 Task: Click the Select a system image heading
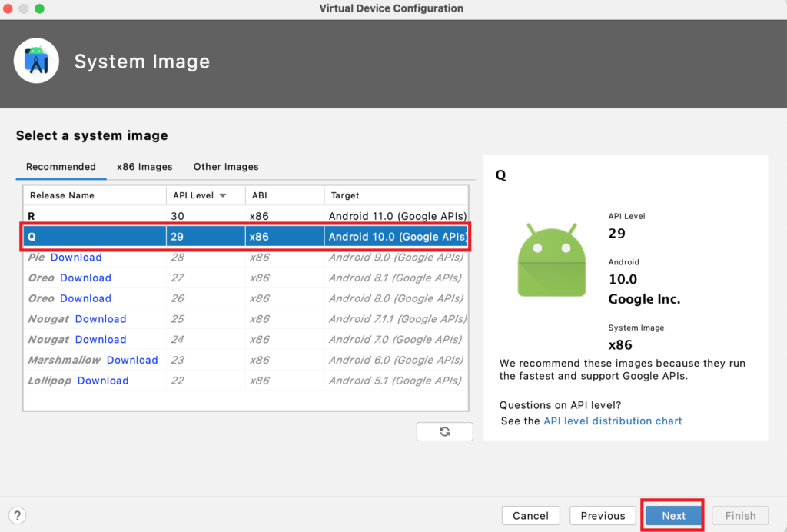[92, 135]
